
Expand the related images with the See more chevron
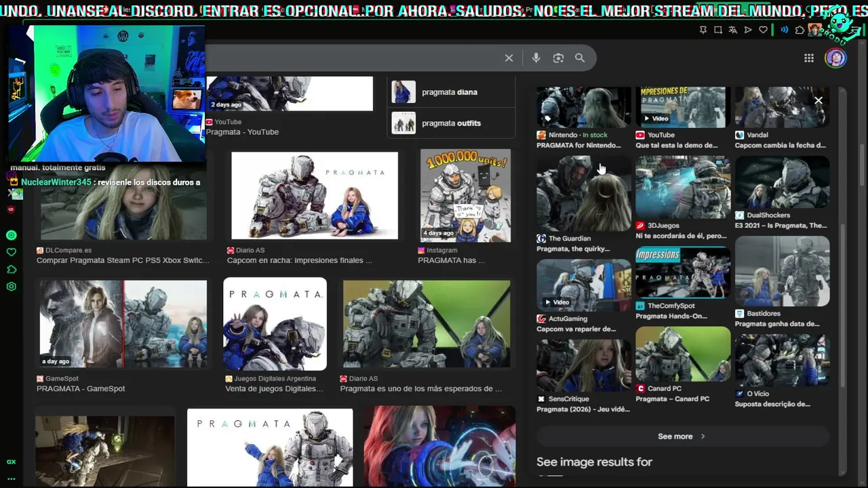[703, 436]
